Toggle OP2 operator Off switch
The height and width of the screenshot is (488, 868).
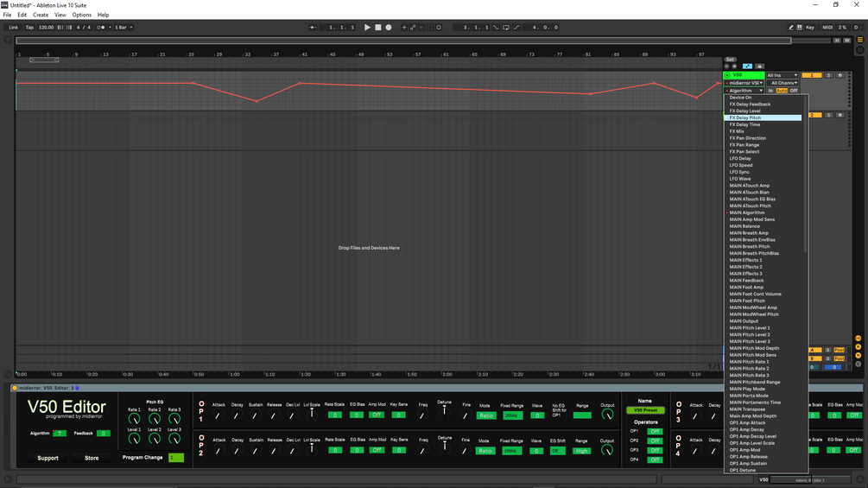pyautogui.click(x=655, y=441)
